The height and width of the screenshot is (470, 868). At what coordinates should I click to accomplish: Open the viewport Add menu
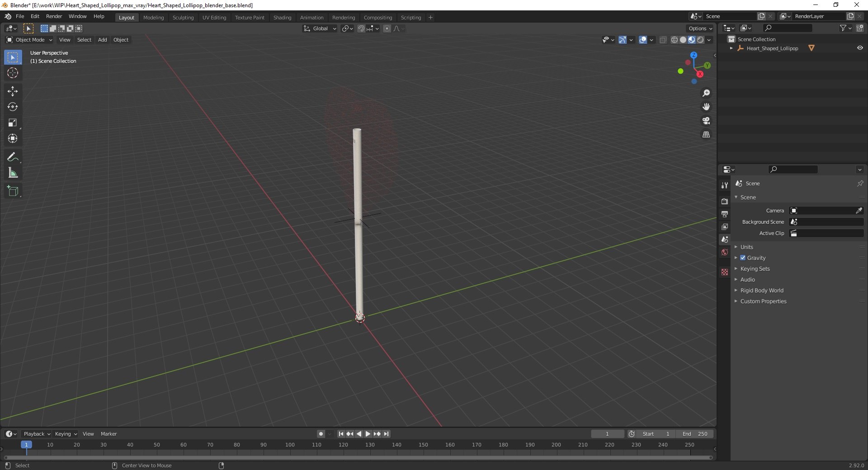click(103, 40)
